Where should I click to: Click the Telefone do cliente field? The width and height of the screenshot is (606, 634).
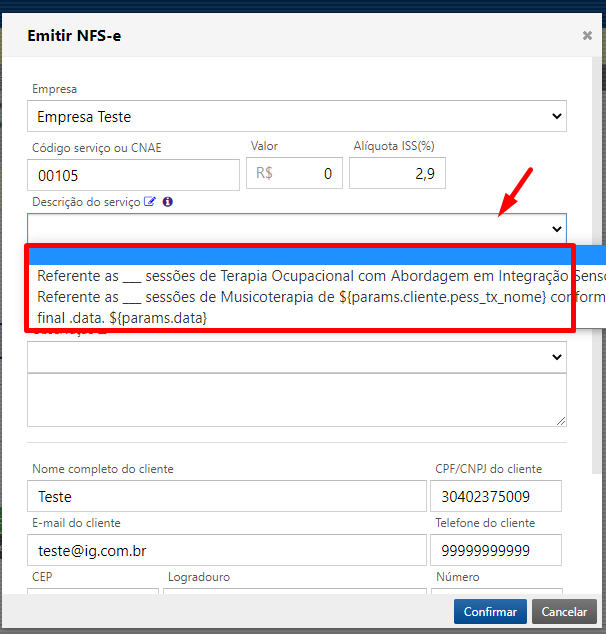tap(496, 550)
